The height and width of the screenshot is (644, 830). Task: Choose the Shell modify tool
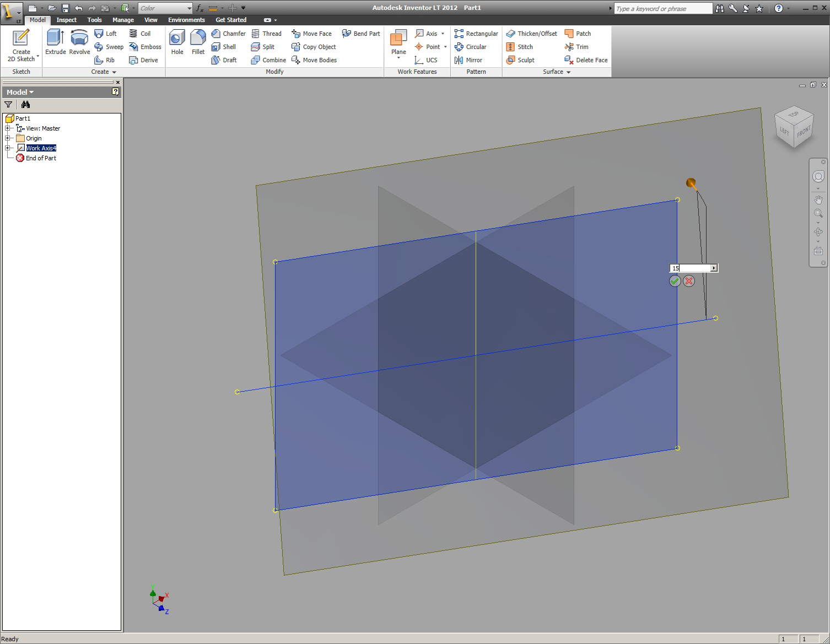(225, 47)
